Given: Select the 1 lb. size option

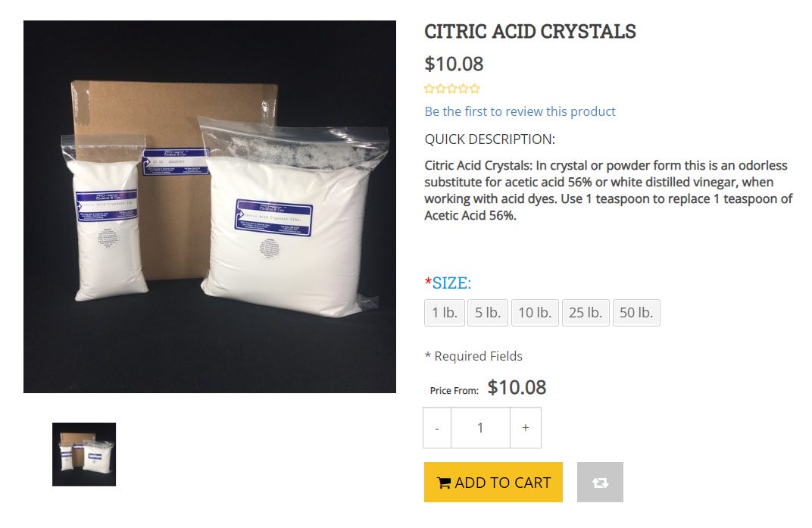Looking at the screenshot, I should tap(445, 313).
